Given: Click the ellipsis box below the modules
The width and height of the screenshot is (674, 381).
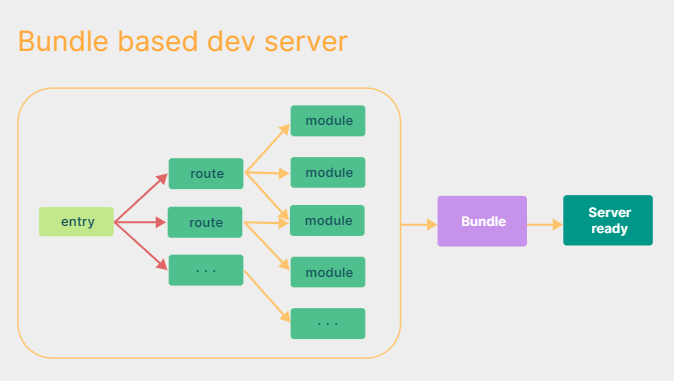Looking at the screenshot, I should coord(328,323).
